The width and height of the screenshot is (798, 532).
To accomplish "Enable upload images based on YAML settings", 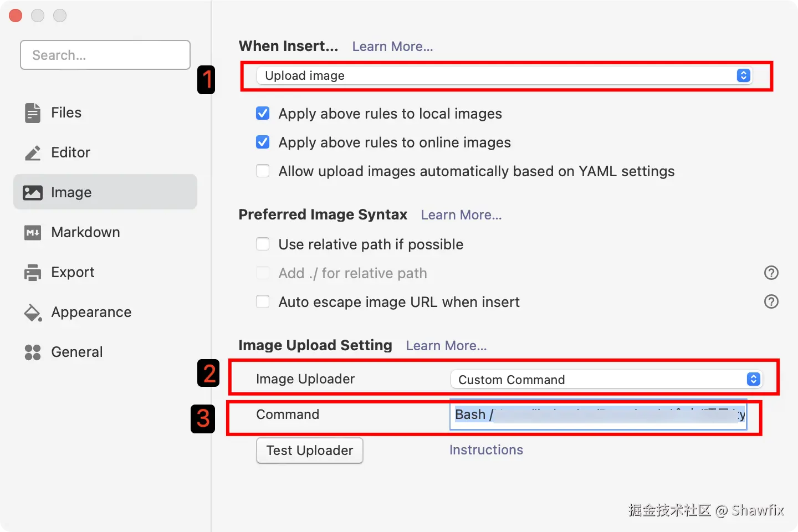I will tap(263, 171).
